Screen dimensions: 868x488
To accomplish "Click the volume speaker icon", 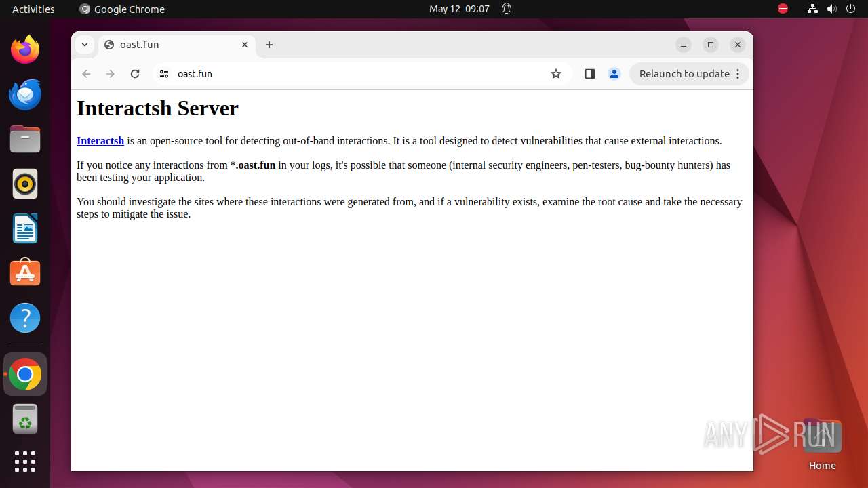I will (x=832, y=9).
